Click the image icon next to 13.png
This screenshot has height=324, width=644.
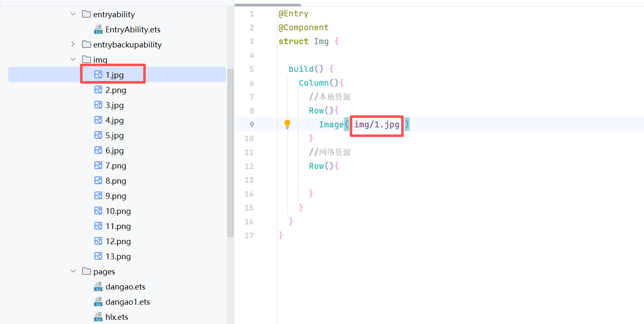98,256
